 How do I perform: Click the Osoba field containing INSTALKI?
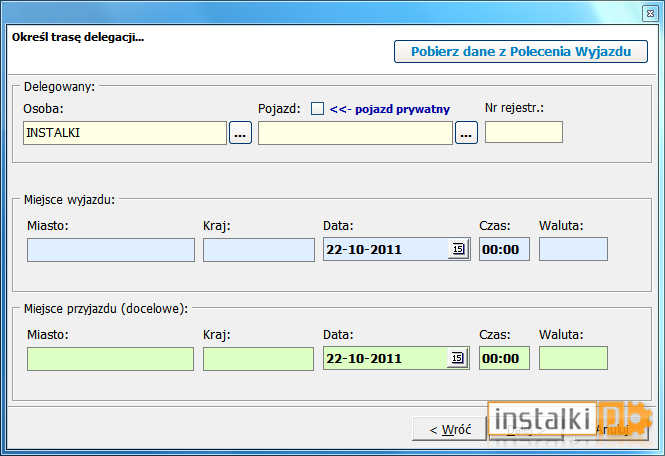(125, 133)
